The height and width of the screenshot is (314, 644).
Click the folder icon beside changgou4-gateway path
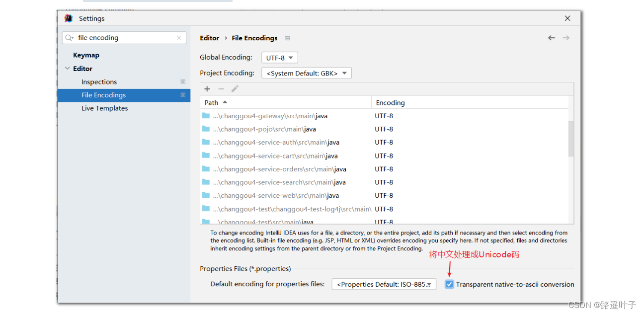(206, 115)
